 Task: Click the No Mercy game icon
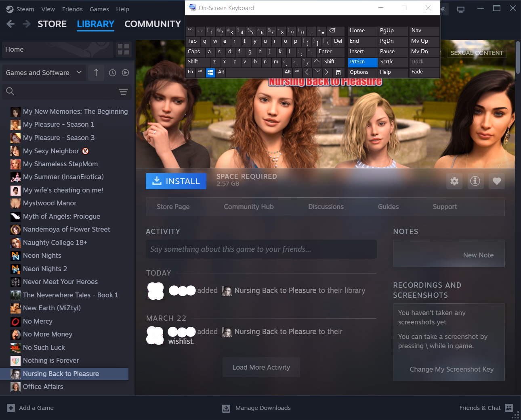coord(15,322)
